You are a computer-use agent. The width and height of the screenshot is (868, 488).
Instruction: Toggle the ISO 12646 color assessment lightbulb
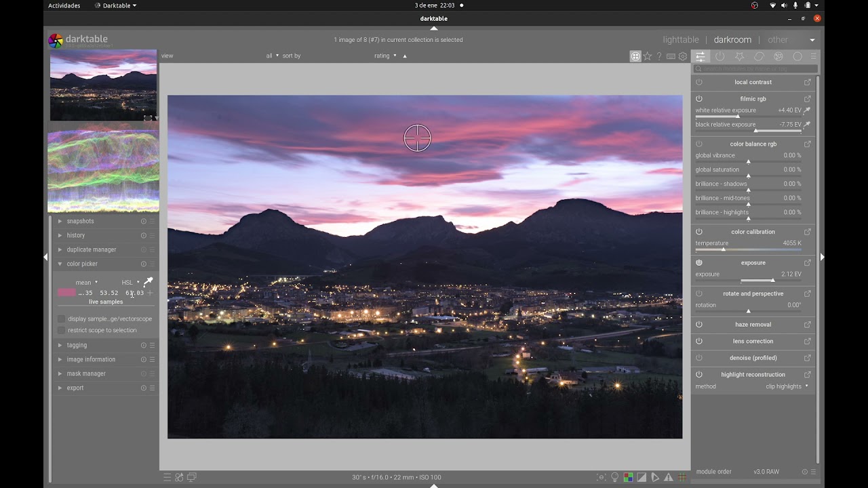[x=614, y=477]
